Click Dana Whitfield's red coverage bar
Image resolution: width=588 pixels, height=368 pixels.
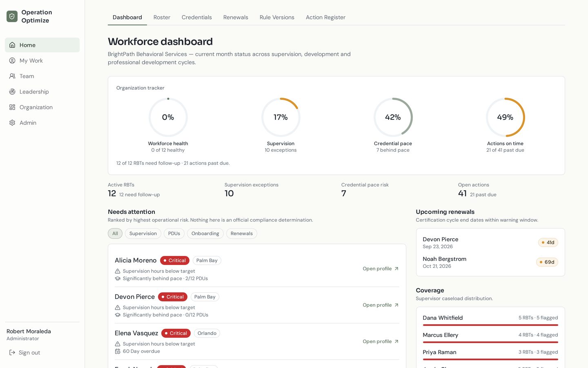(x=490, y=325)
